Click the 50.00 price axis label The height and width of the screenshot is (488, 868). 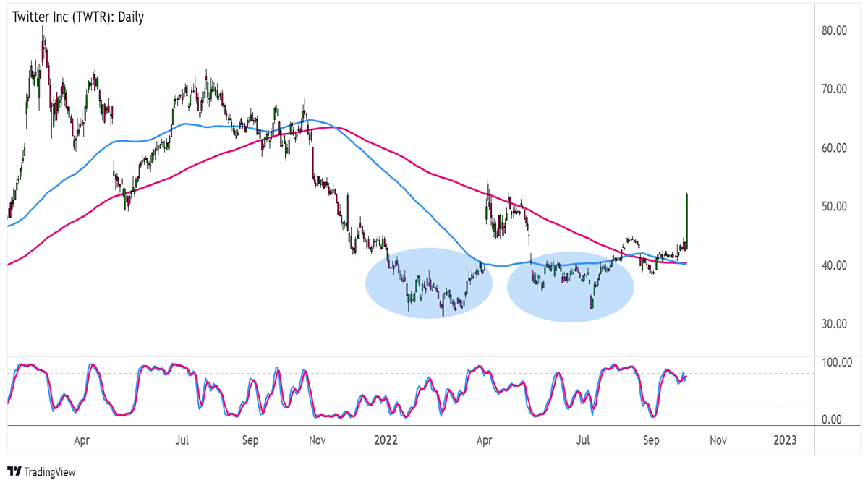tap(833, 206)
